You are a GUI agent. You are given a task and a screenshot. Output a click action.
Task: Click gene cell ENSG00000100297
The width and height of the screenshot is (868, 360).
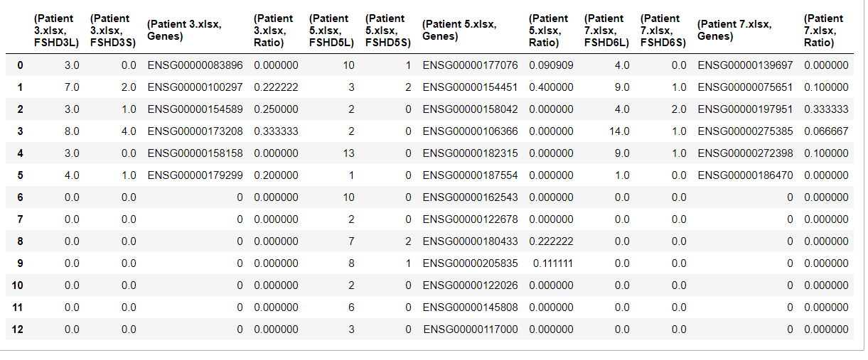[x=195, y=87]
